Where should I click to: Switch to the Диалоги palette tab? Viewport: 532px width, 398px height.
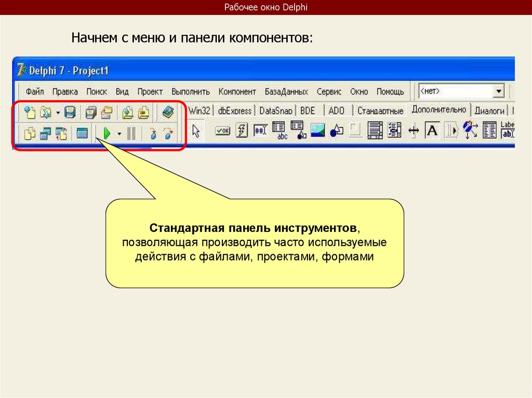(x=489, y=111)
